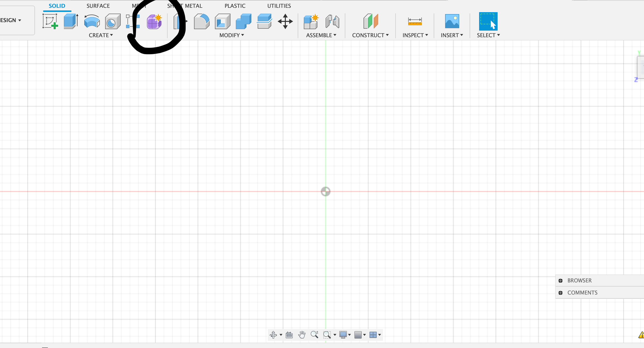Switch to the SHEET METAL tab
This screenshot has height=348, width=644.
(185, 6)
